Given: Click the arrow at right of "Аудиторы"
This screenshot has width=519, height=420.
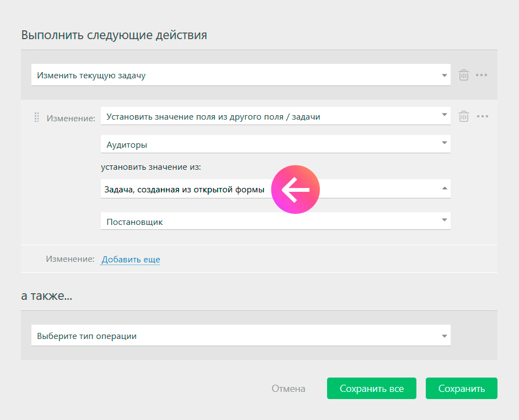Looking at the screenshot, I should [445, 143].
